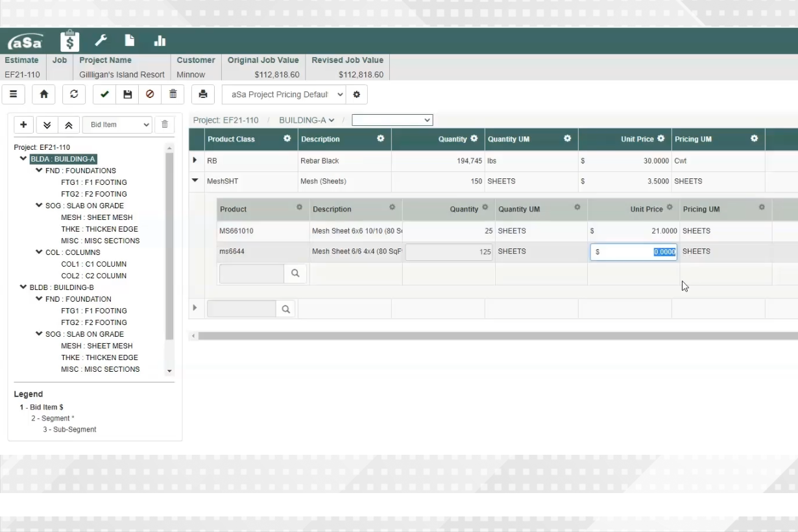Image resolution: width=798 pixels, height=532 pixels.
Task: Open the hamburger menu button
Action: pos(13,94)
